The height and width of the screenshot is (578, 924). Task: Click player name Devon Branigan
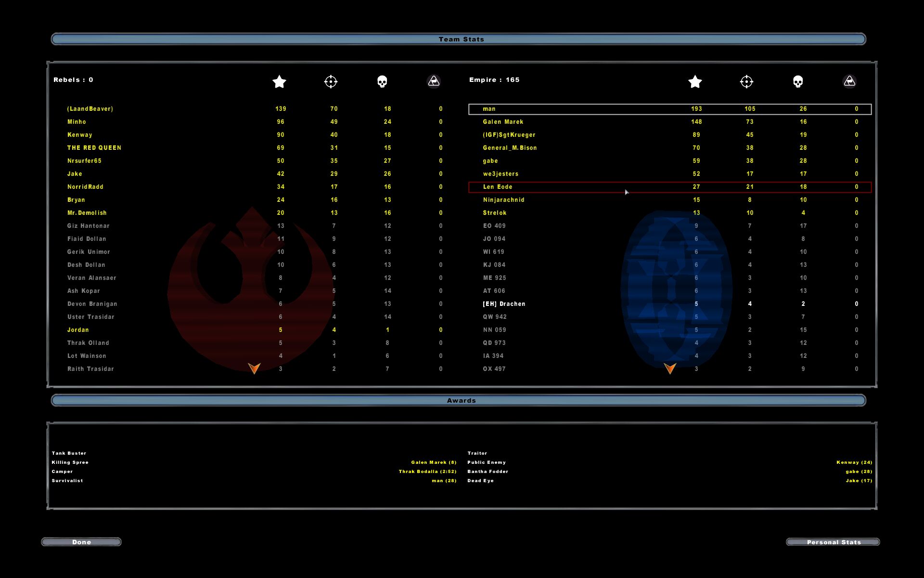coord(92,304)
